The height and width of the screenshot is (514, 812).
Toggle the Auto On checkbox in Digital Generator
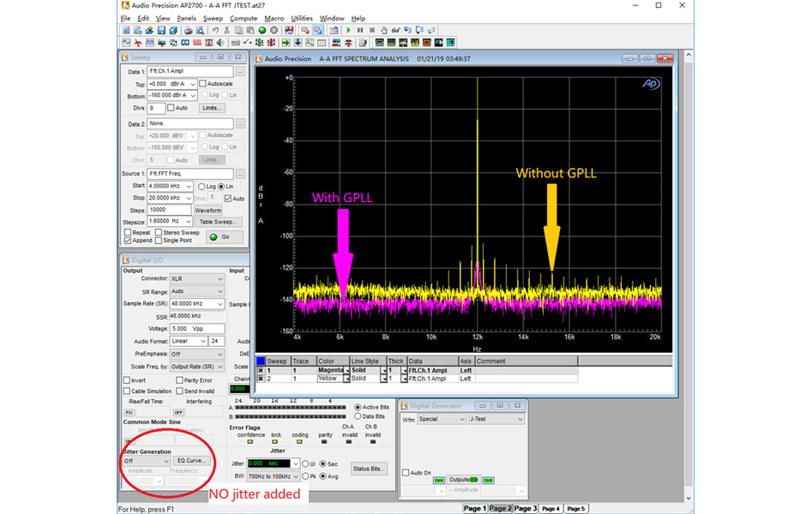pyautogui.click(x=406, y=473)
